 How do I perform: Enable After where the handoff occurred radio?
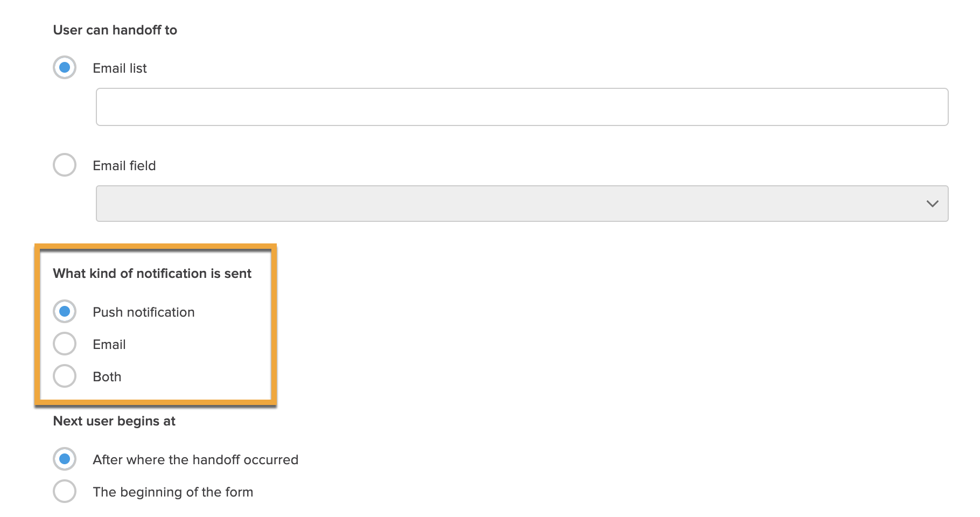point(65,459)
